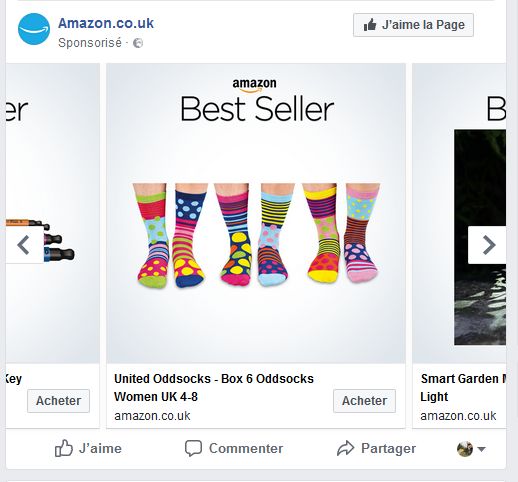The width and height of the screenshot is (518, 482).
Task: Advance to the next carousel item
Action: coord(488,245)
